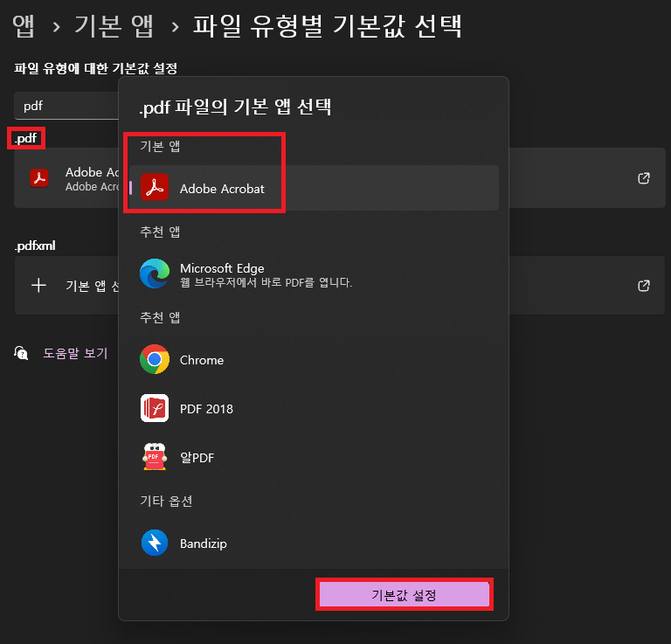The image size is (671, 644).
Task: Click the help chat icon beside 도움말 보기
Action: (21, 353)
